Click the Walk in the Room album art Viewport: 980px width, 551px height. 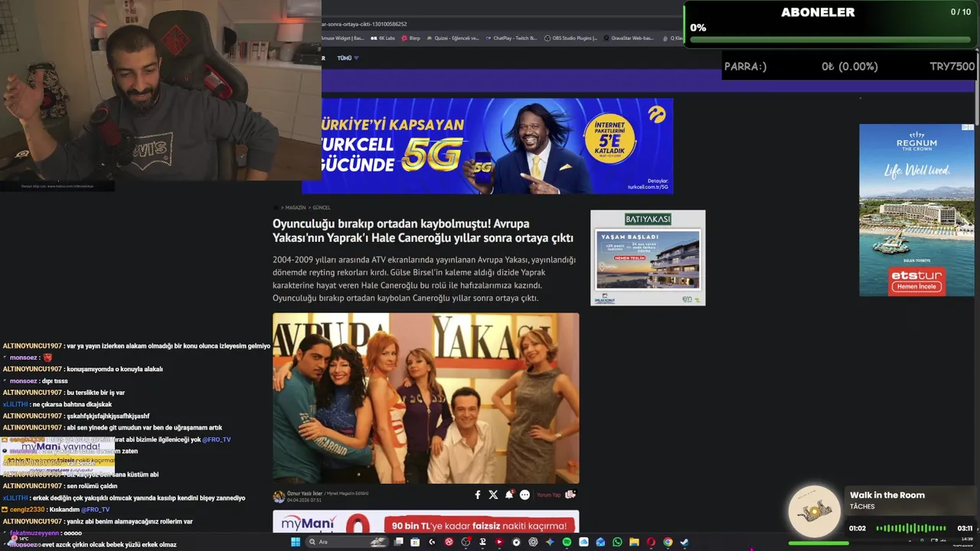click(x=815, y=511)
